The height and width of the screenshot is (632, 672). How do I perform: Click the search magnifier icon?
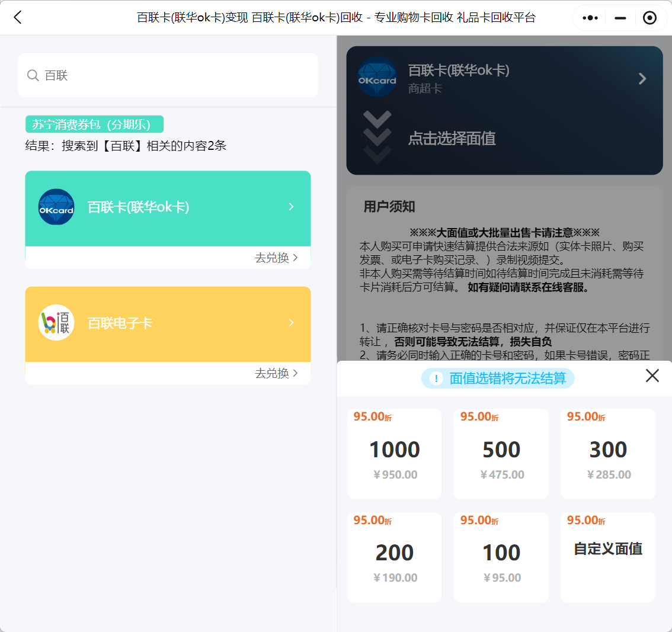point(33,75)
